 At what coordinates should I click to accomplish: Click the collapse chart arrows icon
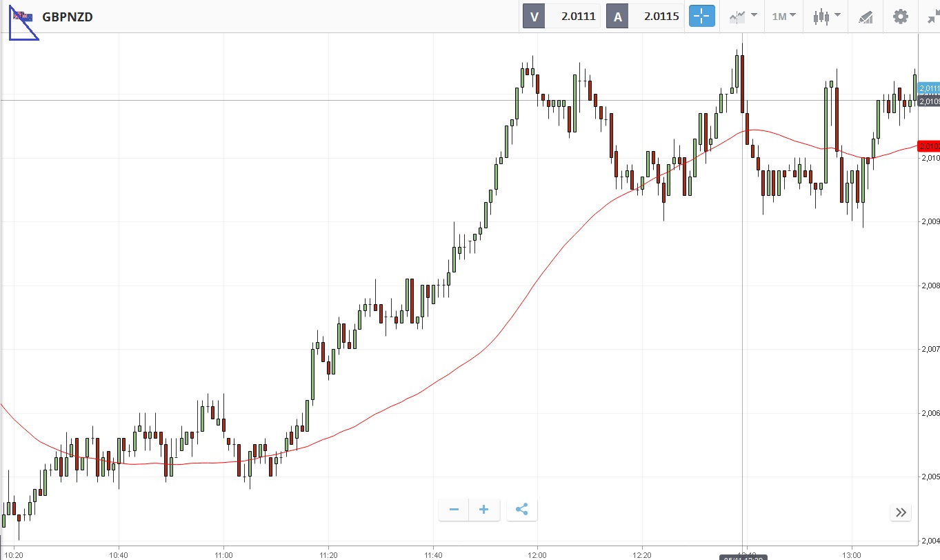pos(932,17)
